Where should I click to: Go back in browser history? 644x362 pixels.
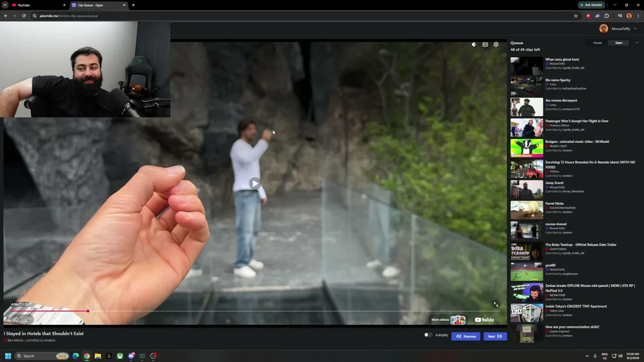click(6, 16)
